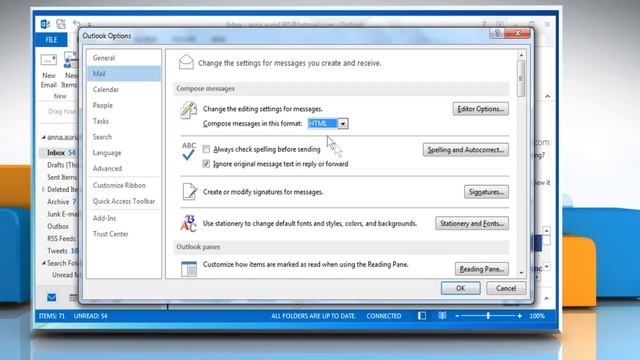Click the Reading Pane layout icon
This screenshot has width=640, height=360.
click(x=189, y=269)
